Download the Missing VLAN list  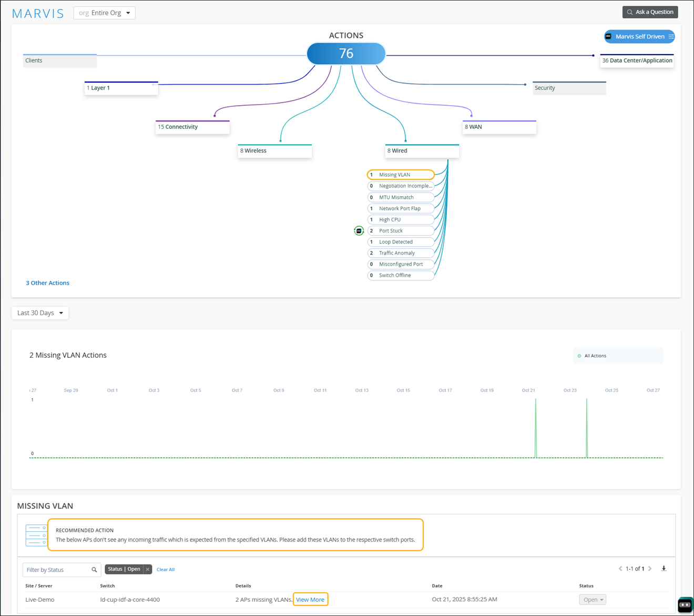[x=664, y=569]
